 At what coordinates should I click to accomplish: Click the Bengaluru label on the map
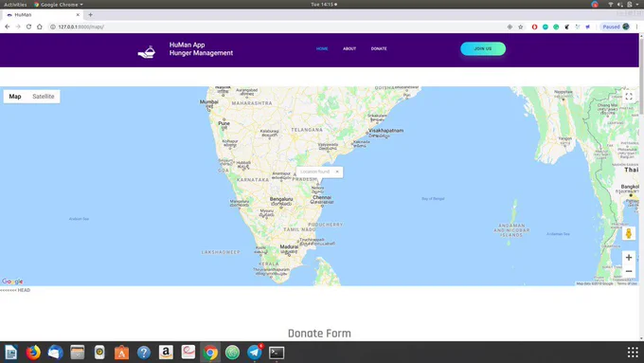[281, 199]
